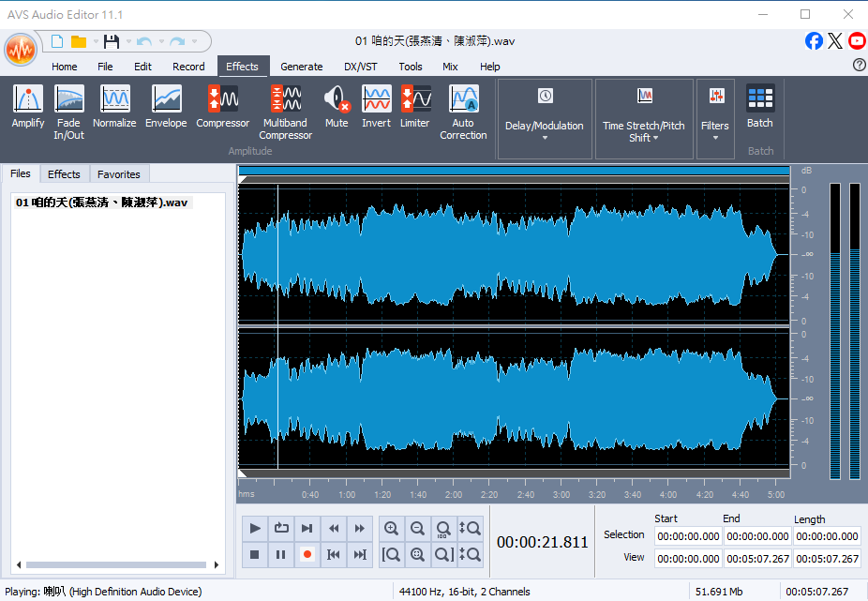868x601 pixels.
Task: Open the Fade In/Out effect
Action: (68, 112)
